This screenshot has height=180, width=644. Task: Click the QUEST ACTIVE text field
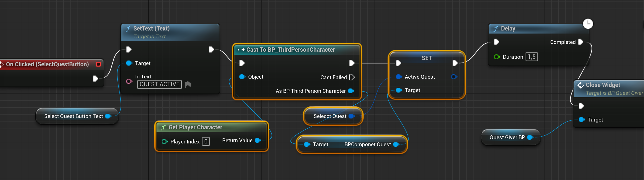(159, 84)
